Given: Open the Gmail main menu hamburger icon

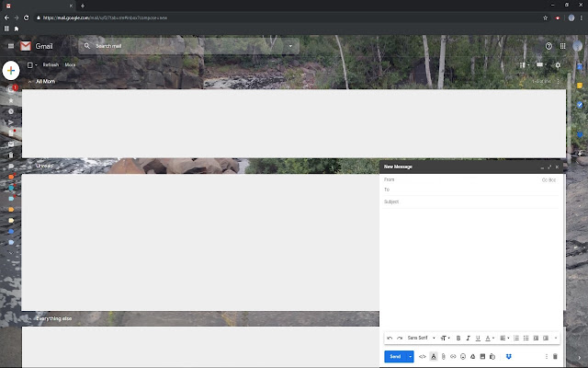Looking at the screenshot, I should point(11,46).
